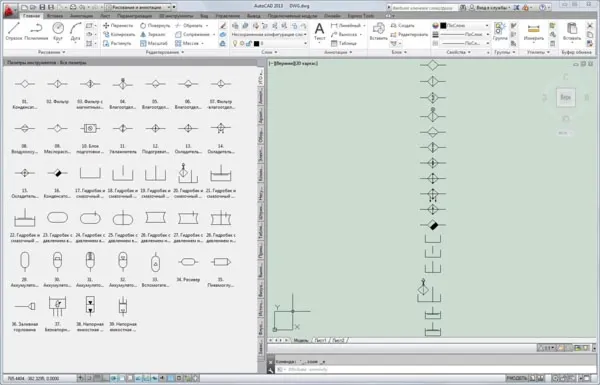The width and height of the screenshot is (600, 385).
Task: Click the Перенести move tool
Action: [118, 26]
